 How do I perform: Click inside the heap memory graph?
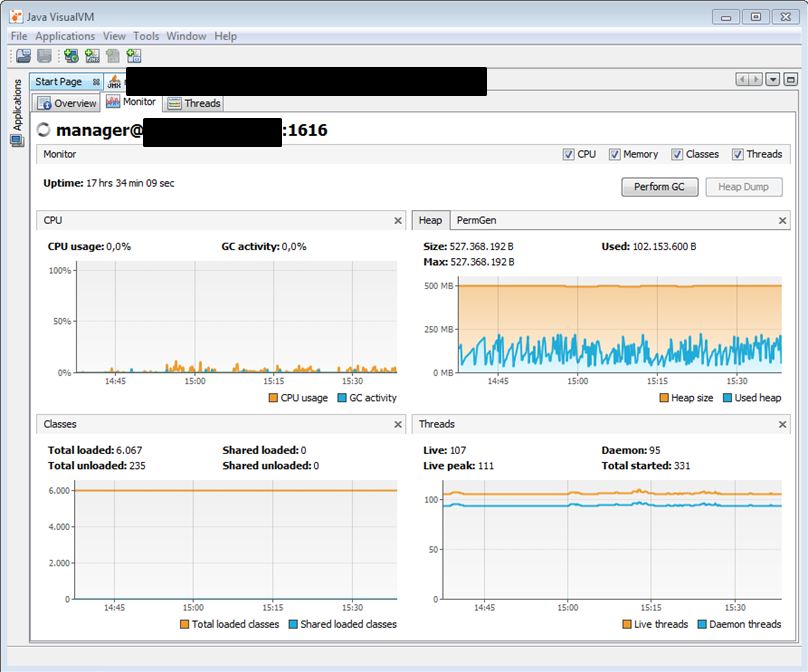click(x=620, y=325)
